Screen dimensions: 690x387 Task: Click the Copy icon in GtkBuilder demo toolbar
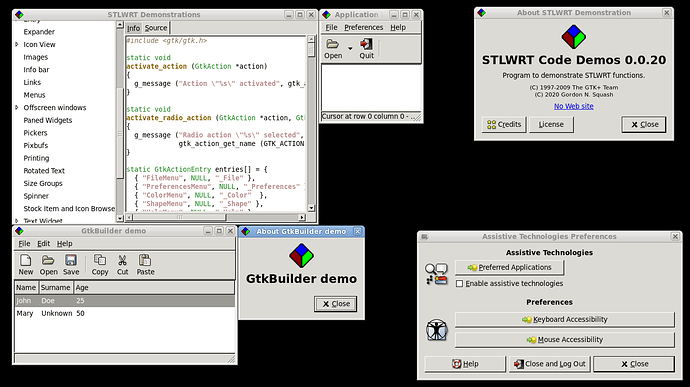(x=100, y=260)
